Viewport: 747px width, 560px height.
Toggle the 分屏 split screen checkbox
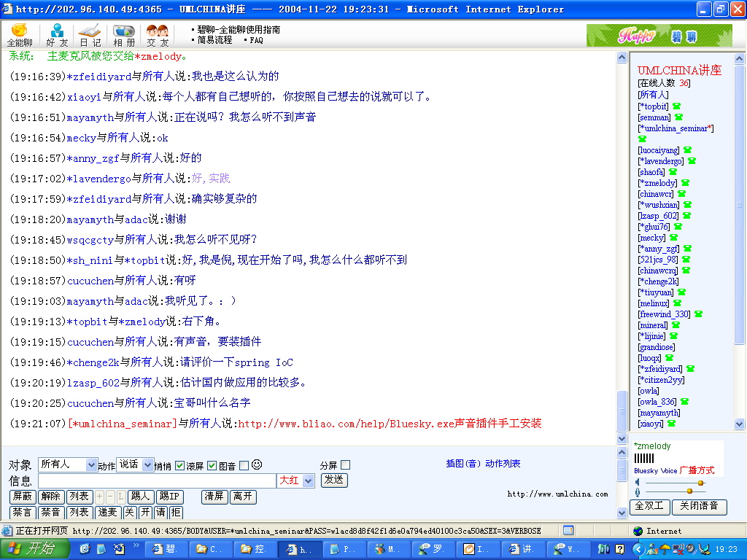[x=346, y=464]
